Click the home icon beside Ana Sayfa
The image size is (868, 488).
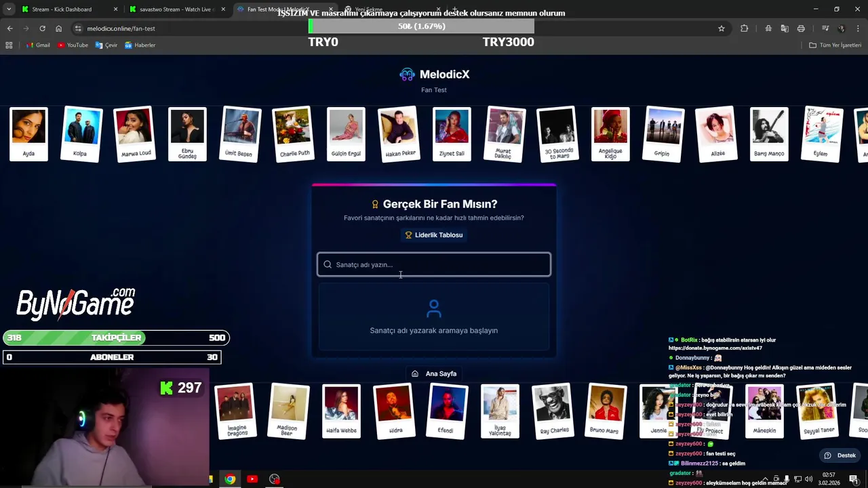[x=415, y=373]
